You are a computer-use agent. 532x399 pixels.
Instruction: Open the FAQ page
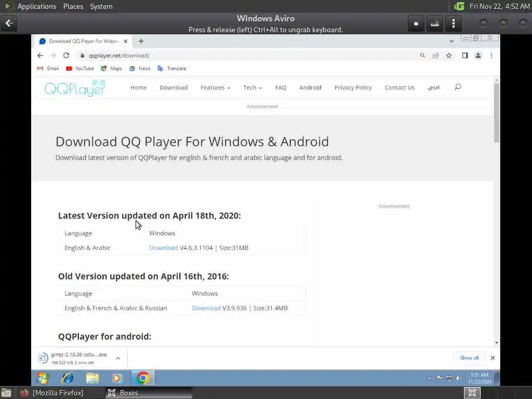[x=281, y=87]
